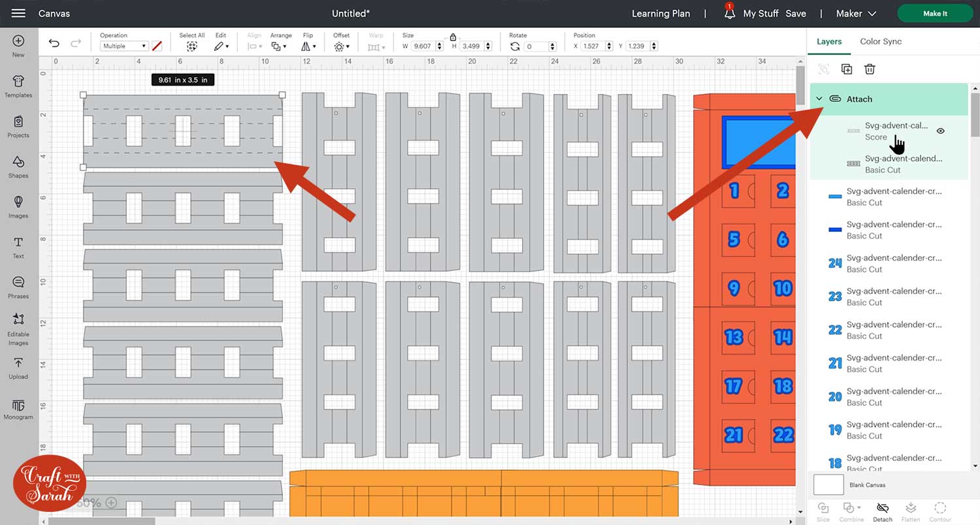The width and height of the screenshot is (980, 525).
Task: Redo the last action
Action: [x=76, y=44]
